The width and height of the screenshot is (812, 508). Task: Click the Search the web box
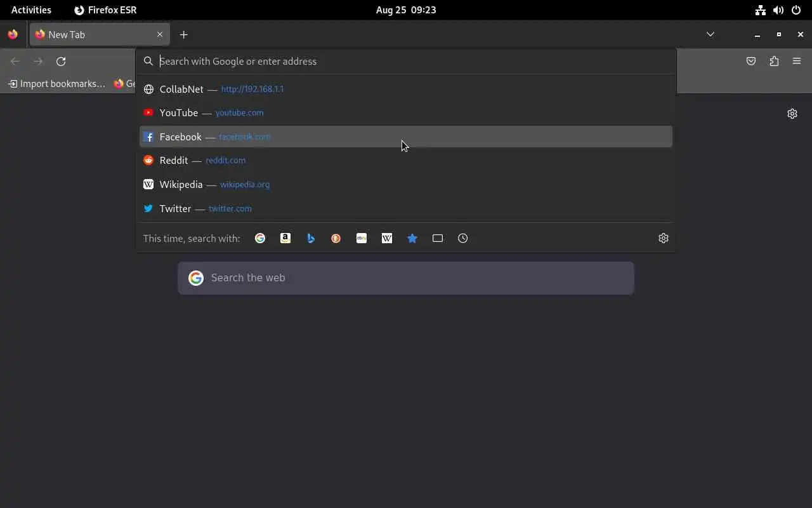point(406,278)
